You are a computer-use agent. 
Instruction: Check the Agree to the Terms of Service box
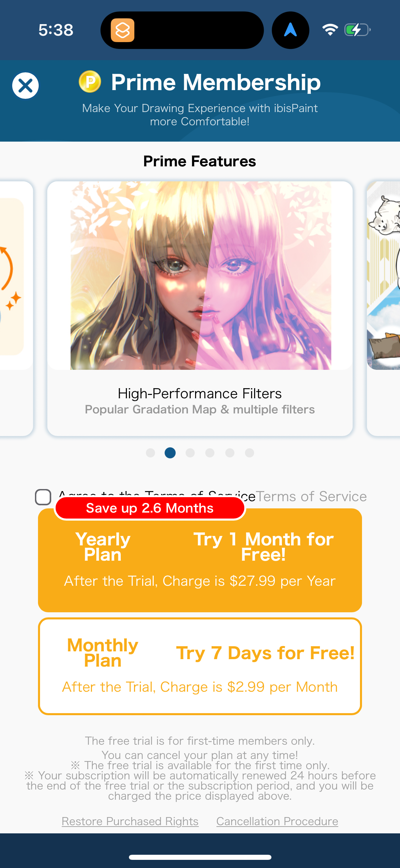[43, 497]
